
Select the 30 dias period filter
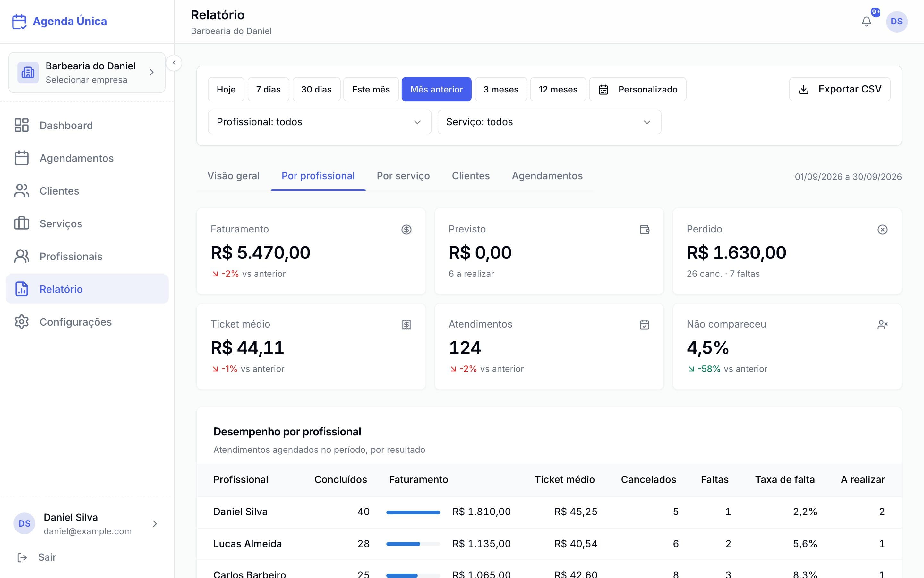pyautogui.click(x=317, y=90)
